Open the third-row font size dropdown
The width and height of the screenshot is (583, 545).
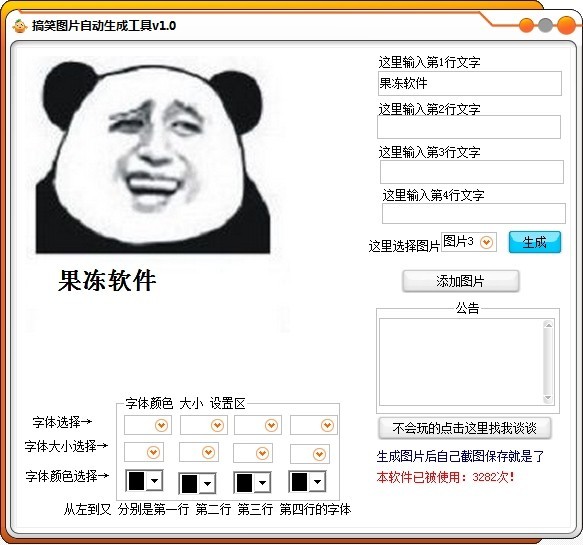(x=262, y=453)
